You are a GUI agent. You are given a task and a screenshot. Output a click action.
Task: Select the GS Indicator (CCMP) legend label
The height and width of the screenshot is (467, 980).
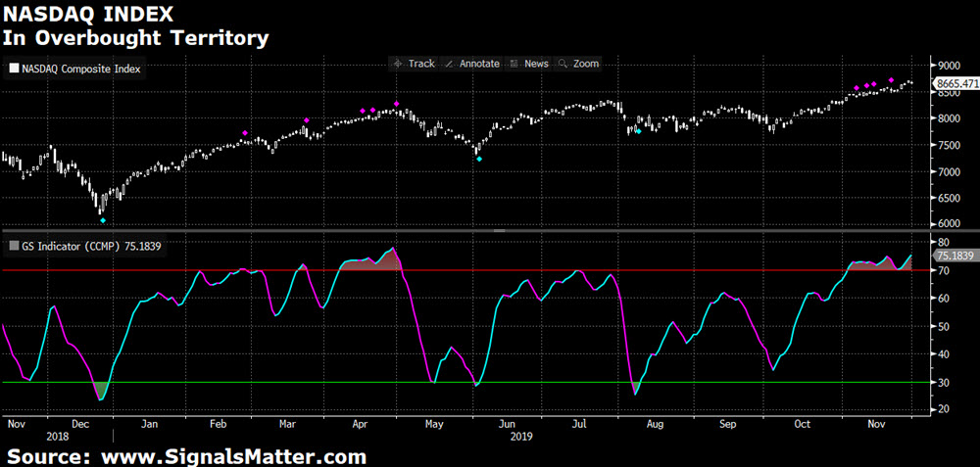[x=91, y=247]
